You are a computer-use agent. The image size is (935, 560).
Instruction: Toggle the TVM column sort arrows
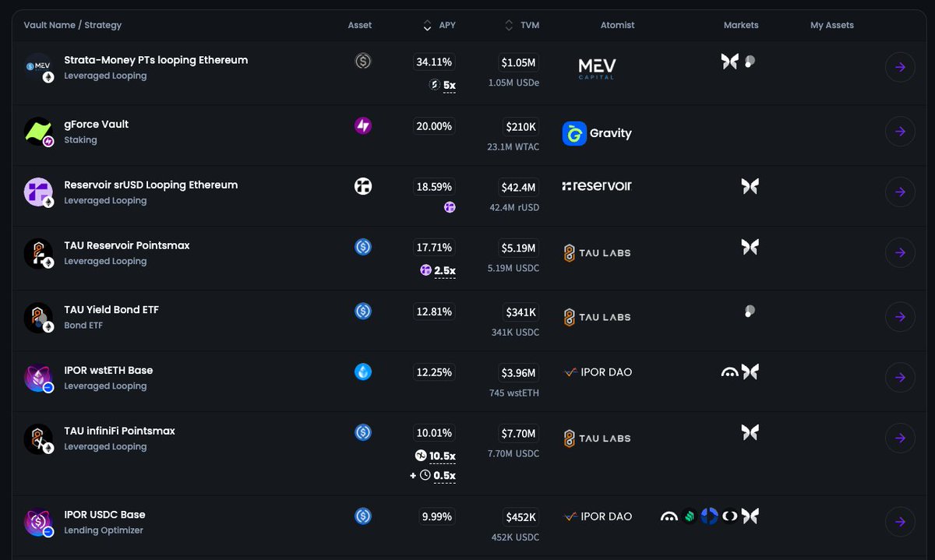click(x=507, y=24)
